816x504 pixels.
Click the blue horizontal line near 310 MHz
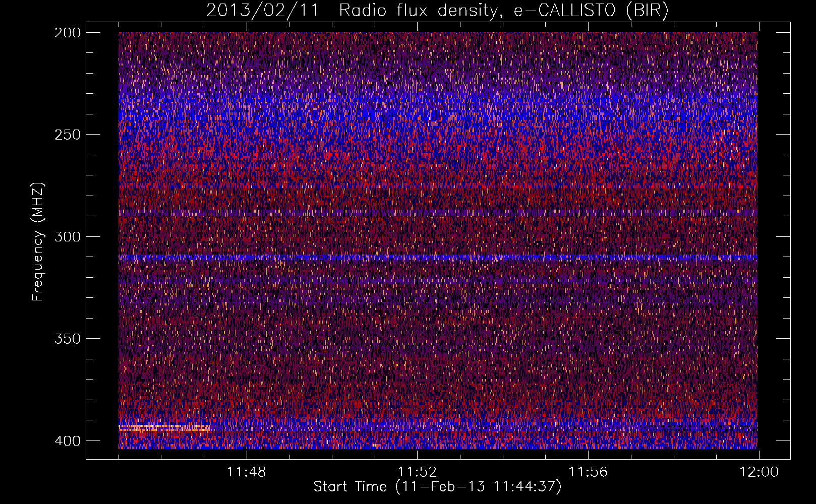(x=438, y=258)
